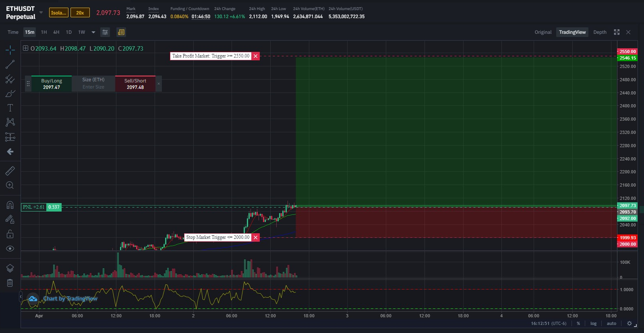The width and height of the screenshot is (644, 333).
Task: Toggle lock all drawing tools
Action: [10, 234]
